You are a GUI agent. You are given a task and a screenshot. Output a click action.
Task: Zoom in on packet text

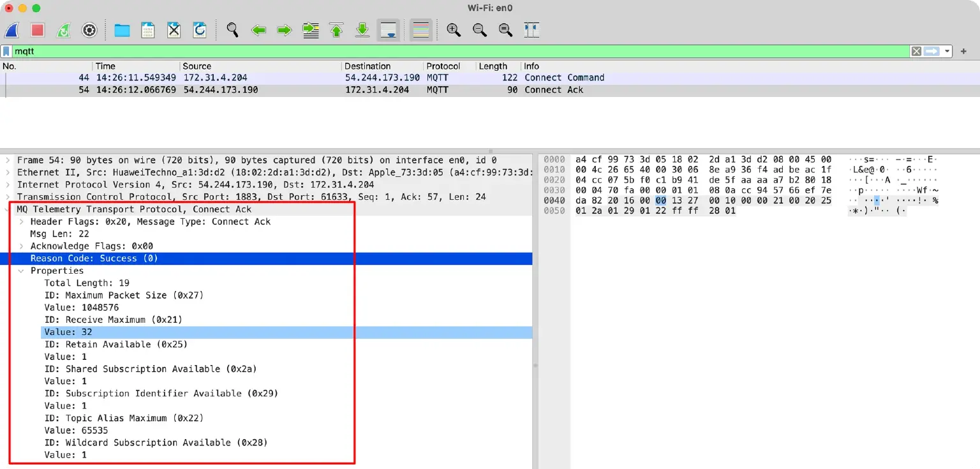(x=454, y=30)
